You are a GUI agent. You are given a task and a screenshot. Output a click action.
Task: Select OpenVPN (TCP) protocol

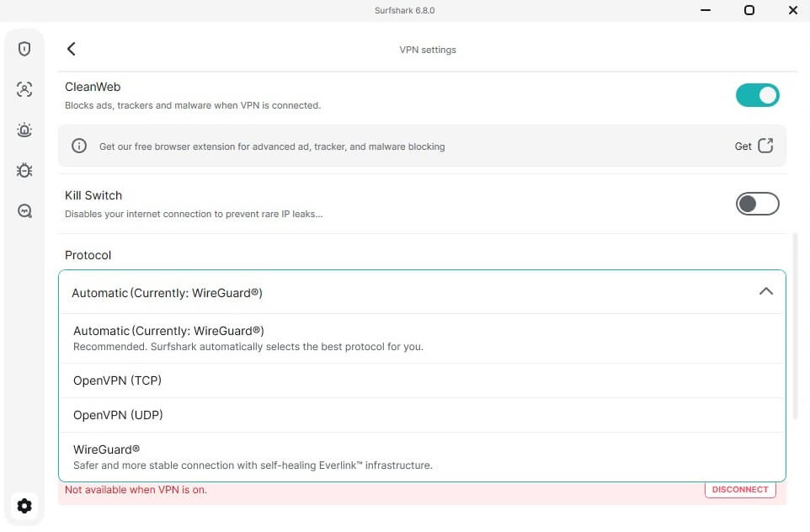422,380
